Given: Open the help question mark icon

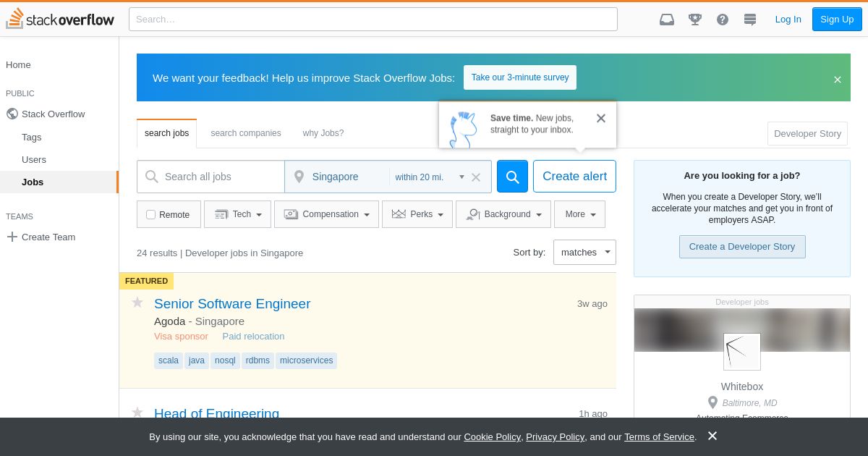Looking at the screenshot, I should pos(723,20).
